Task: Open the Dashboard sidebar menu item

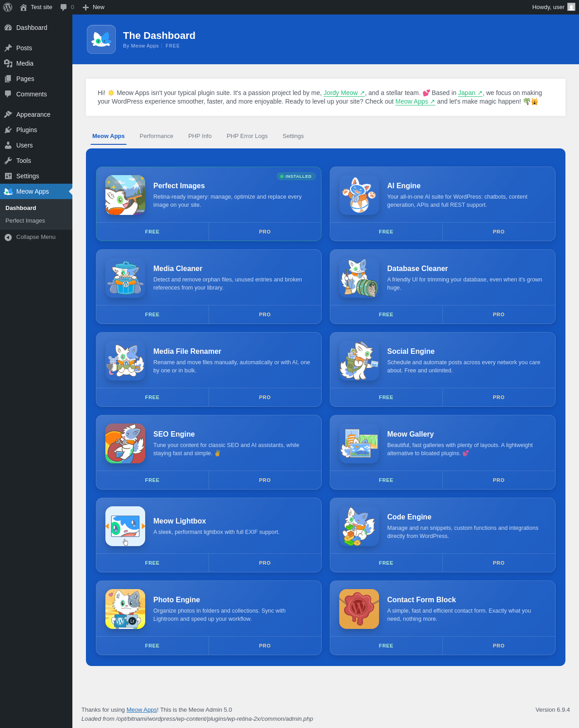Action: point(36,28)
